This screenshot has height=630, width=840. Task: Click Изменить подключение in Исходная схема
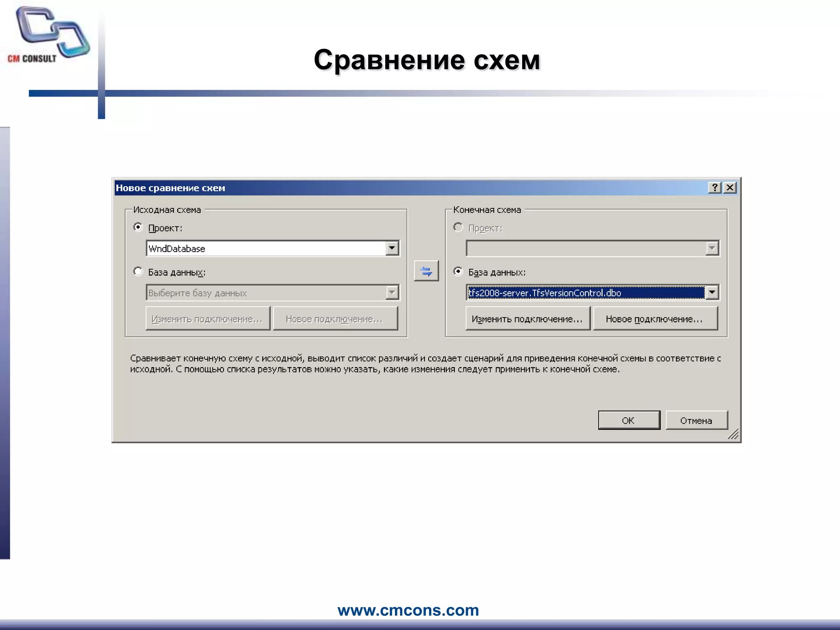[208, 319]
